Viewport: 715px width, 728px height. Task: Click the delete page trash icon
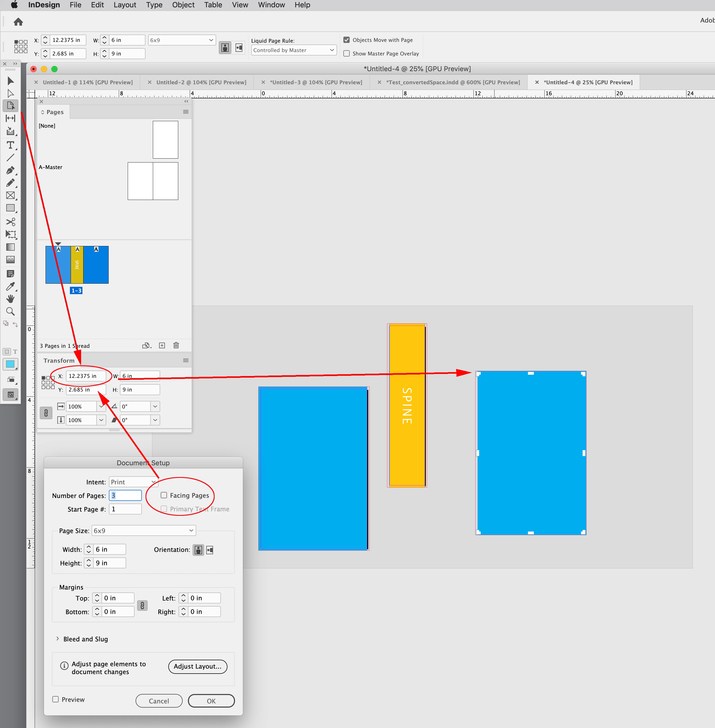tap(176, 345)
